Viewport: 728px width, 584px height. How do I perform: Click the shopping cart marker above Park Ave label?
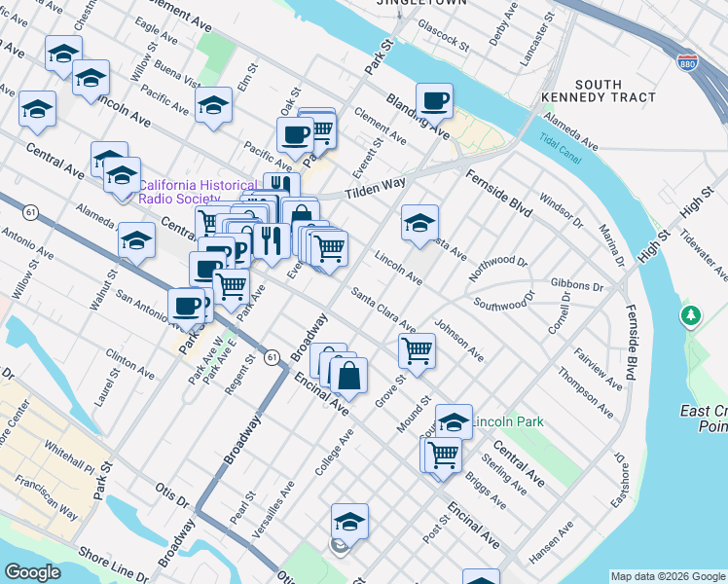(x=232, y=289)
